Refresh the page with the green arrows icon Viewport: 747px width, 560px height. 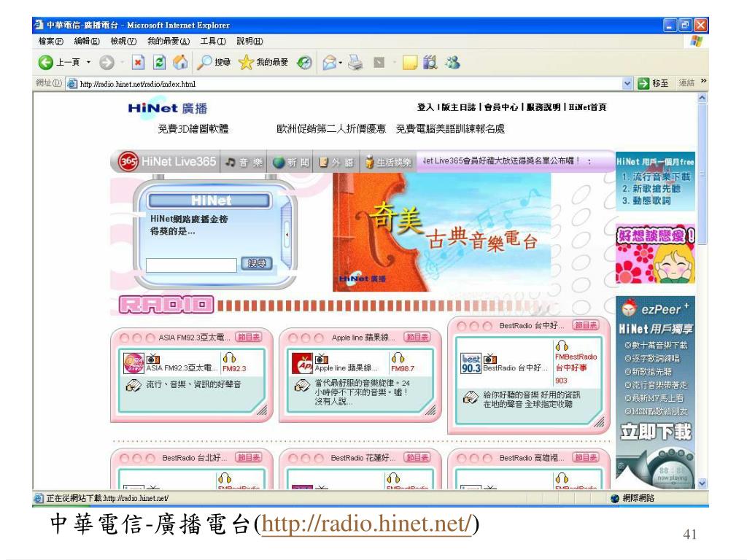[x=159, y=63]
